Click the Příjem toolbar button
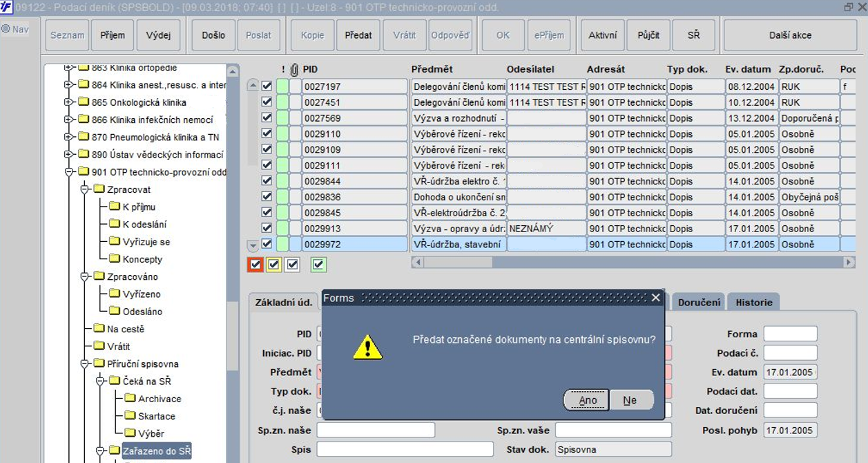868x463 pixels. point(113,35)
